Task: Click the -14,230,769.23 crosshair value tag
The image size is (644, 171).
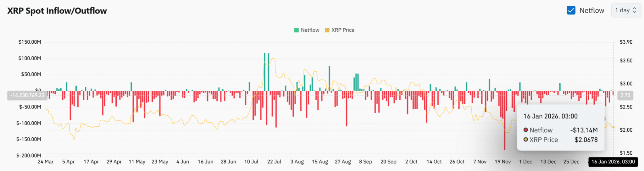Action: point(27,95)
